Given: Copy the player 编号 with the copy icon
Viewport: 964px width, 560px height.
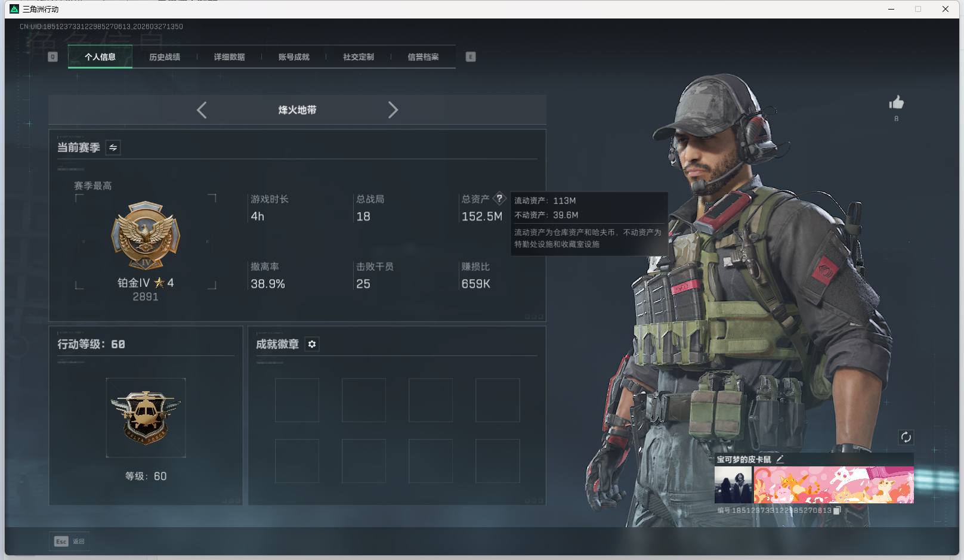Looking at the screenshot, I should pyautogui.click(x=838, y=511).
